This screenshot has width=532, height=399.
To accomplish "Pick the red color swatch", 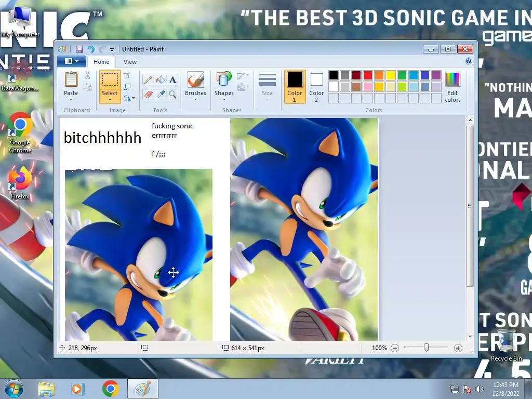I will [x=368, y=75].
